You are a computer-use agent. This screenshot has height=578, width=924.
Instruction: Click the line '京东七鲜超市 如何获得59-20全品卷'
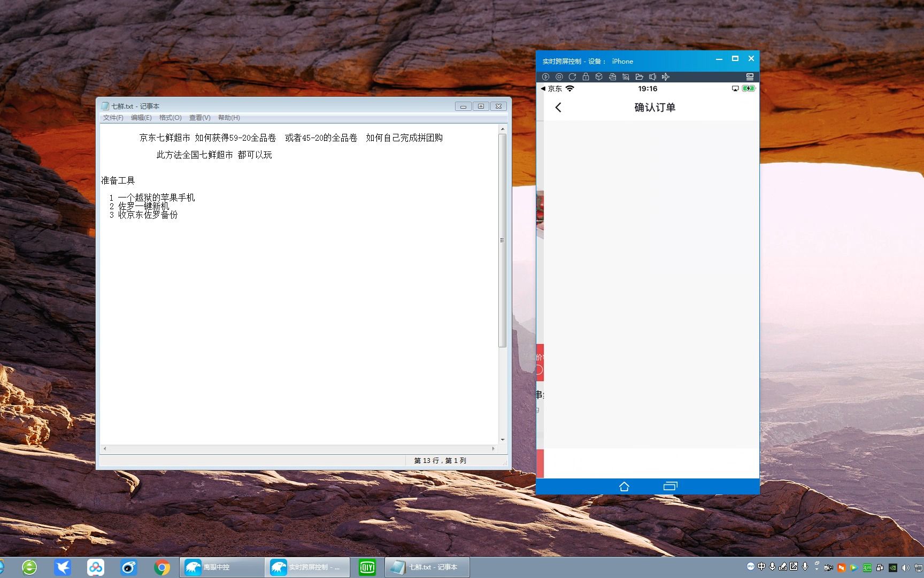coord(207,138)
